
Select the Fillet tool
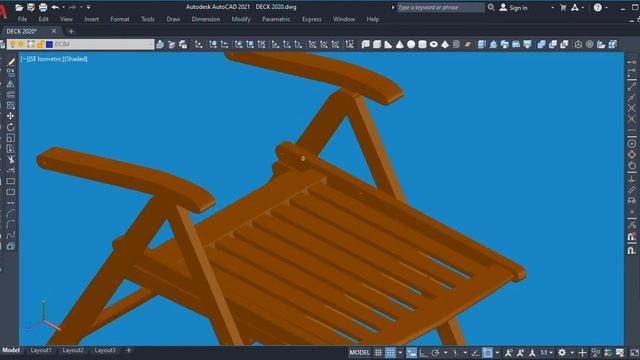point(11,224)
